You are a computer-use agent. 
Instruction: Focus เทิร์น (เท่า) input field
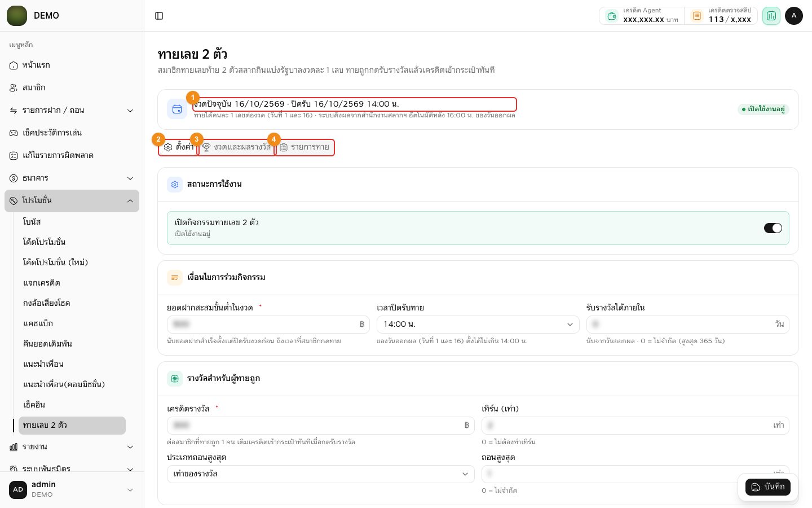pos(636,426)
